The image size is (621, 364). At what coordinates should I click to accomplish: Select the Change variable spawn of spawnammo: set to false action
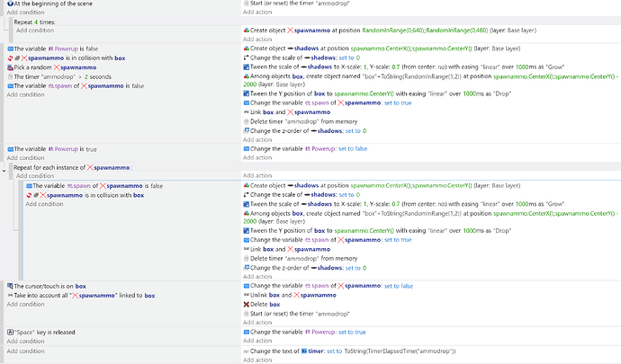(x=328, y=286)
